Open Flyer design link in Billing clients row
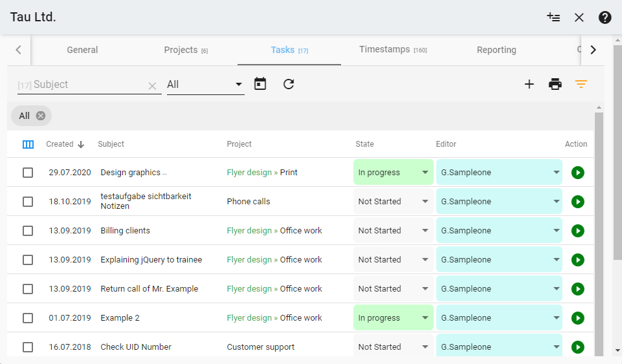Screen dimensions: 622x364 point(249,231)
